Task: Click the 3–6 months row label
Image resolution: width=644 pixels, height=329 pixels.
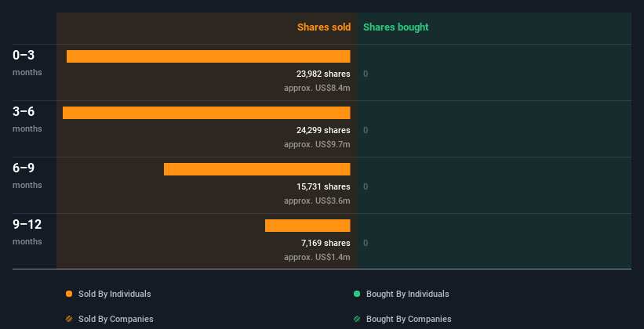Action: click(x=27, y=119)
